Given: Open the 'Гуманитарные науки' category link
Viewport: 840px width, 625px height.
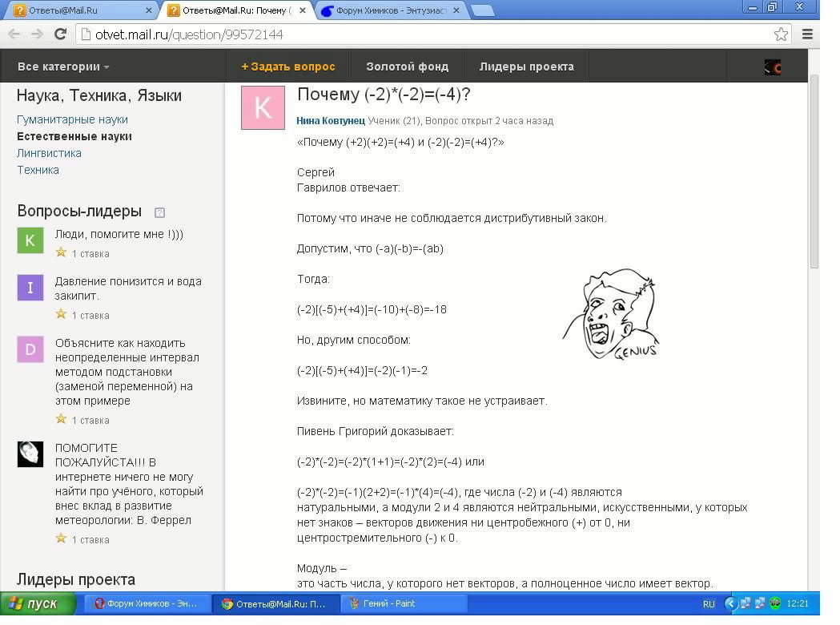Looking at the screenshot, I should click(x=72, y=119).
